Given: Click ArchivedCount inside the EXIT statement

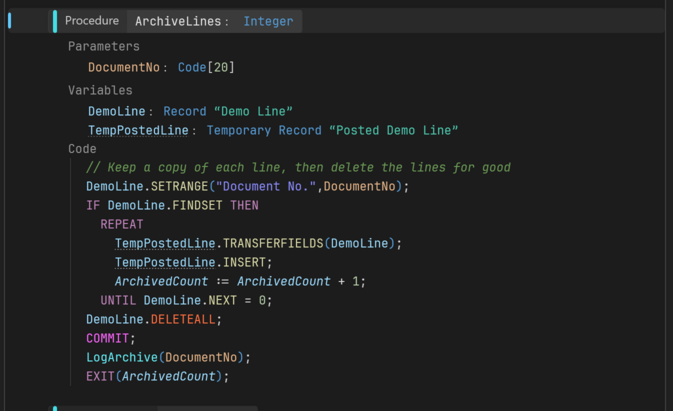Looking at the screenshot, I should tap(169, 376).
